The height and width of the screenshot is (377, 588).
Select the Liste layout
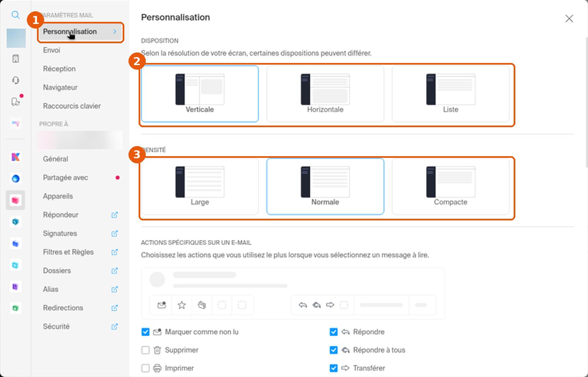pos(451,94)
